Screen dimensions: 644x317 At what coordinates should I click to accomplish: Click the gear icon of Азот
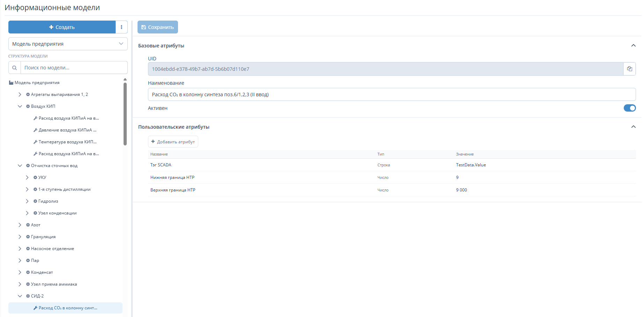[x=28, y=225]
